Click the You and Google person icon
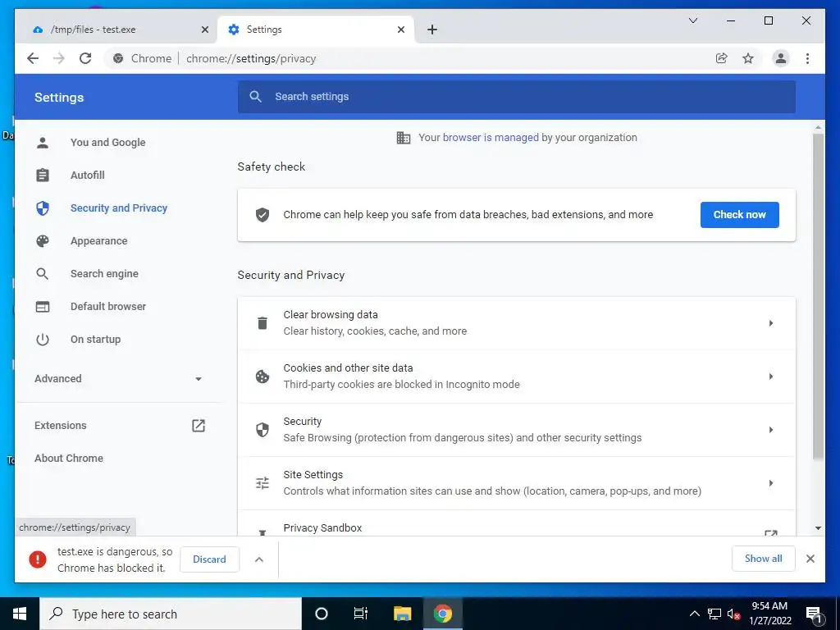This screenshot has width=840, height=630. click(43, 143)
